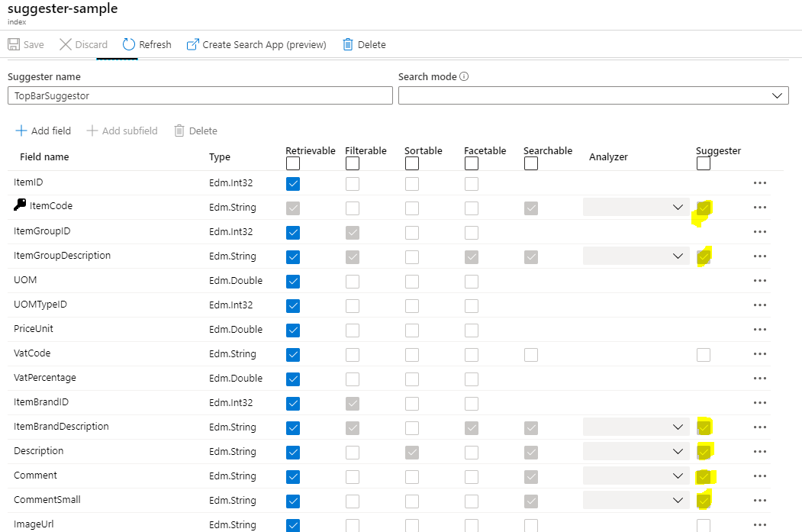Click the key icon beside ItemCode

(20, 205)
